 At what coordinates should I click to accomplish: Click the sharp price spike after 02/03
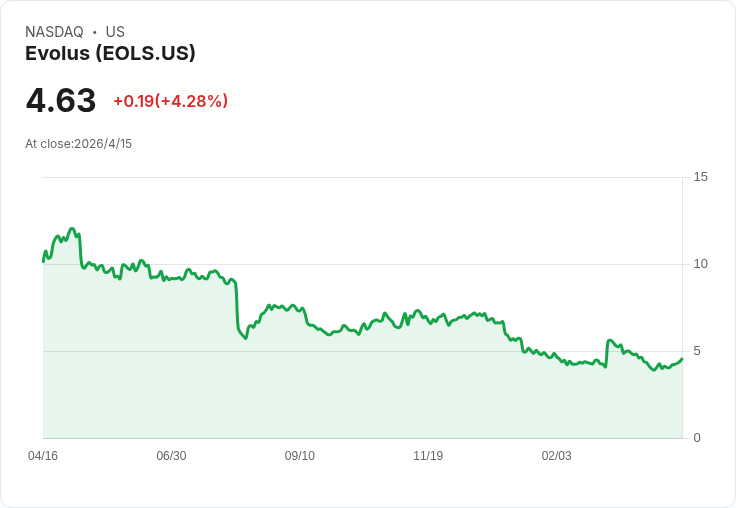pyautogui.click(x=609, y=341)
